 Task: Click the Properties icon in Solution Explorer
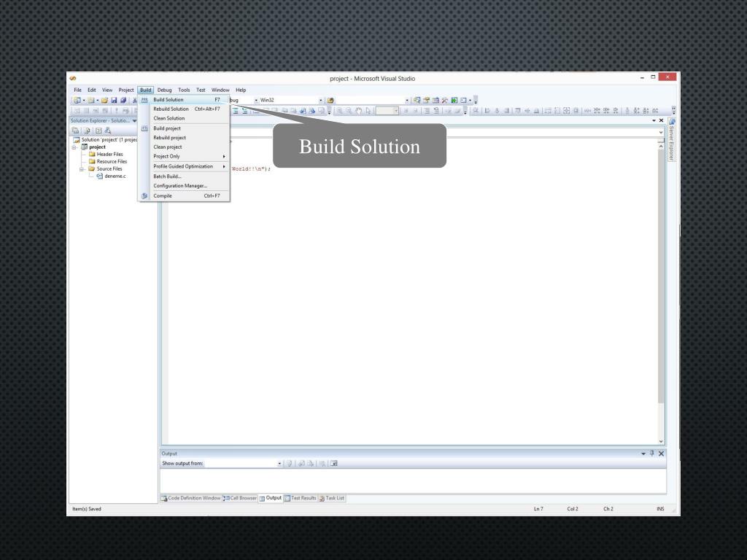[x=75, y=131]
